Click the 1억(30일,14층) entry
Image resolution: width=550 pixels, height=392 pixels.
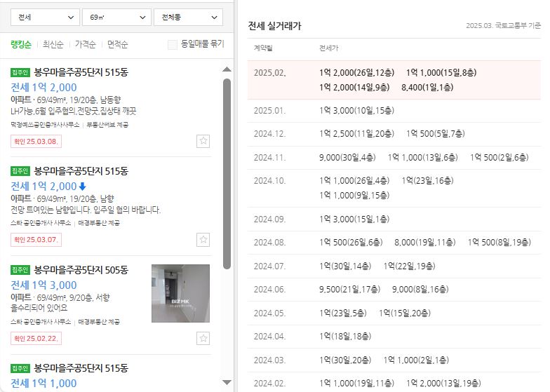pyautogui.click(x=345, y=266)
